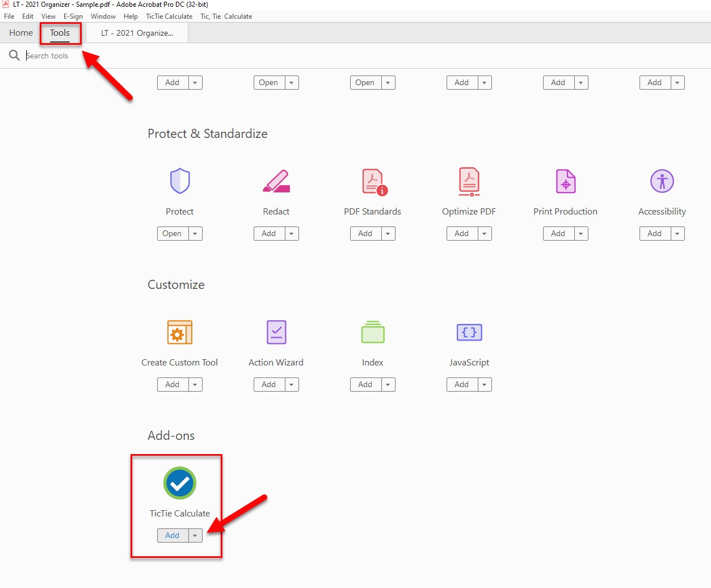The width and height of the screenshot is (711, 588).
Task: Click the Action Wizard icon
Action: (x=276, y=333)
